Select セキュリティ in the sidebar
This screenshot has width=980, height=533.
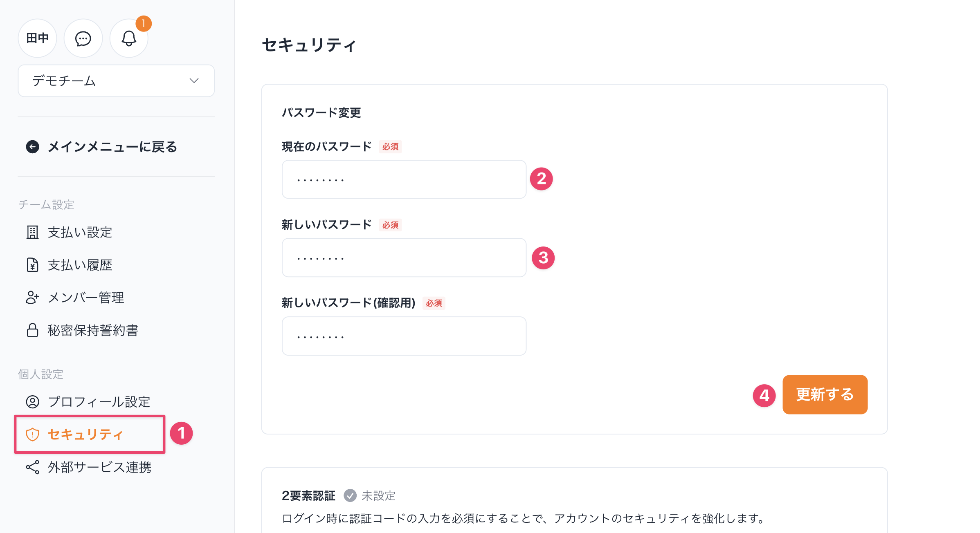(x=85, y=434)
